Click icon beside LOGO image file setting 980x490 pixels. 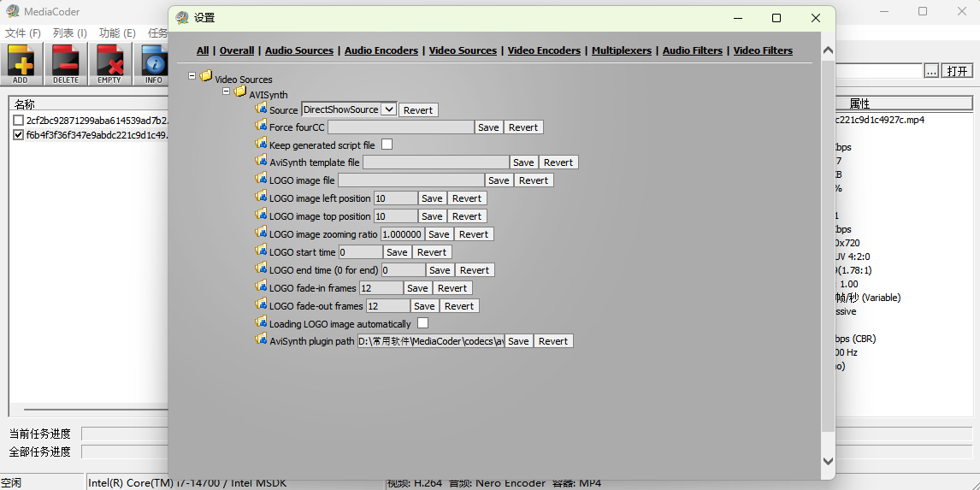(261, 179)
